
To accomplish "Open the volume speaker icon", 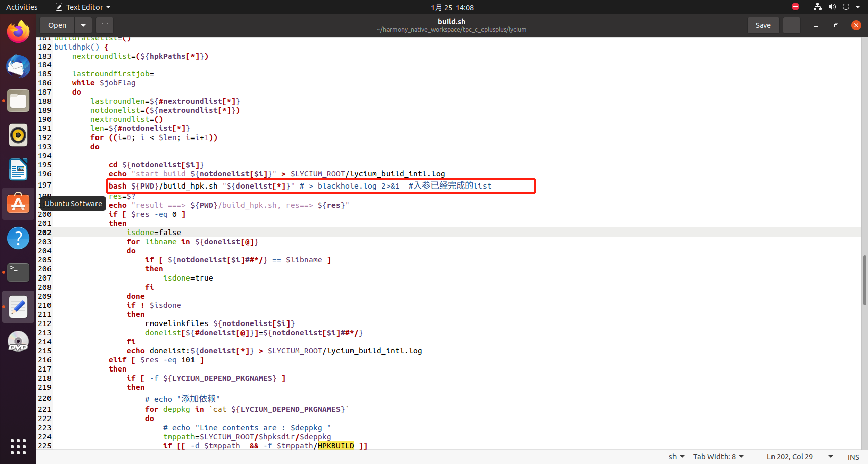I will (832, 7).
